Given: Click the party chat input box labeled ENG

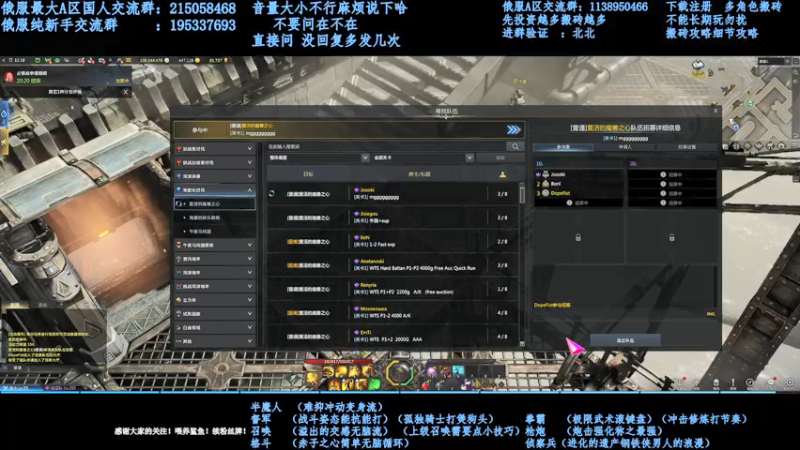Looking at the screenshot, I should pos(624,314).
